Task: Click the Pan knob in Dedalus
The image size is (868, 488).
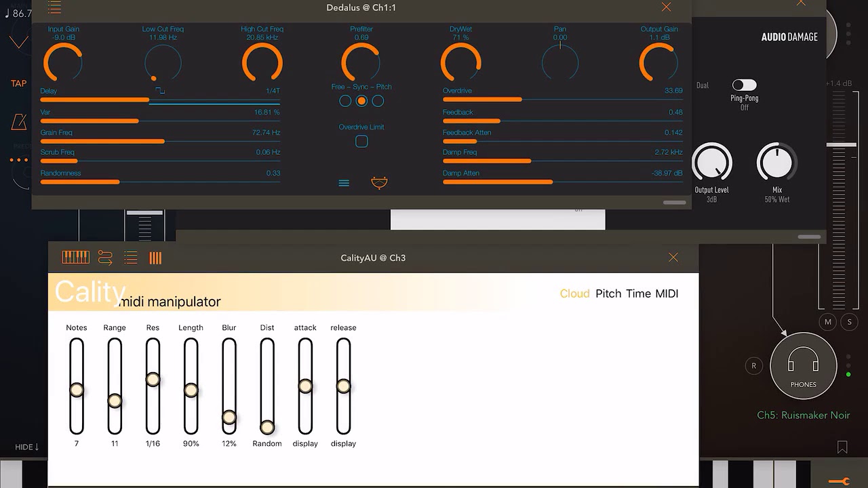Action: (560, 62)
